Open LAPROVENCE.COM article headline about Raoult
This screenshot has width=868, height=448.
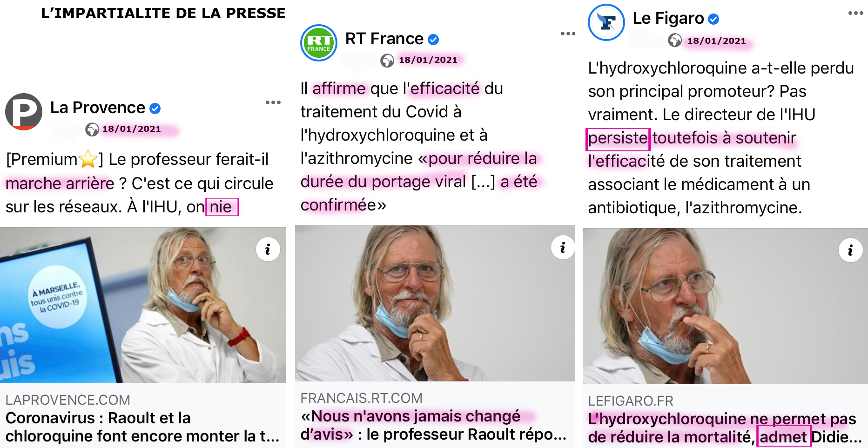click(142, 427)
